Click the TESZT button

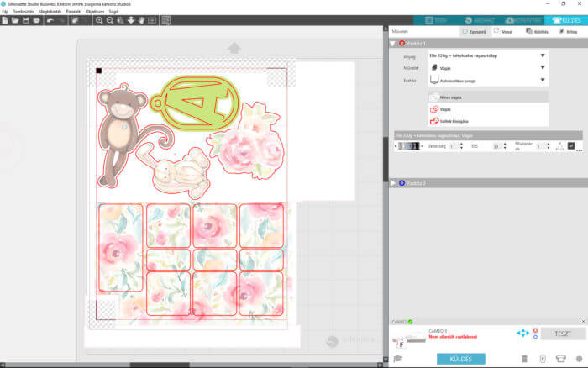pos(563,334)
